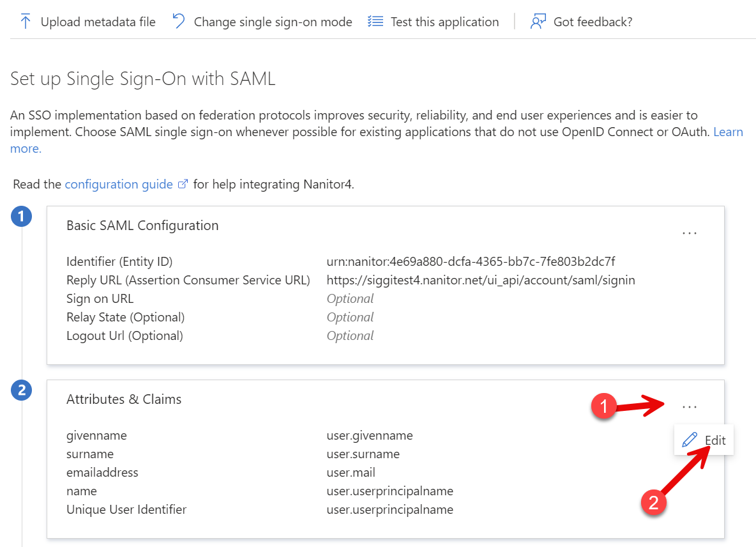Click the blue step 2 circle badge
The width and height of the screenshot is (756, 547).
click(x=21, y=390)
